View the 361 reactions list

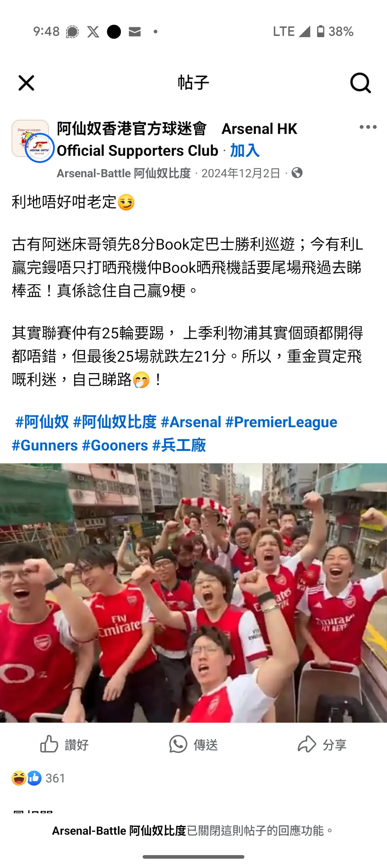click(38, 778)
